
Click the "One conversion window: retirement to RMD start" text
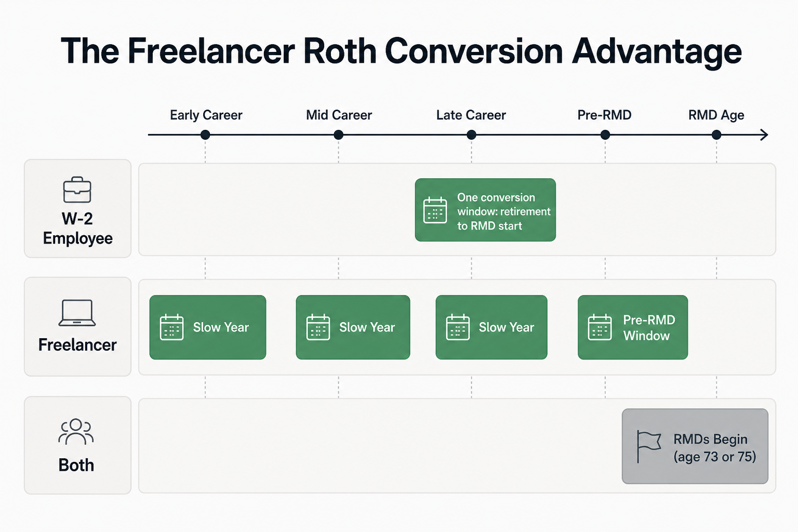pyautogui.click(x=503, y=211)
